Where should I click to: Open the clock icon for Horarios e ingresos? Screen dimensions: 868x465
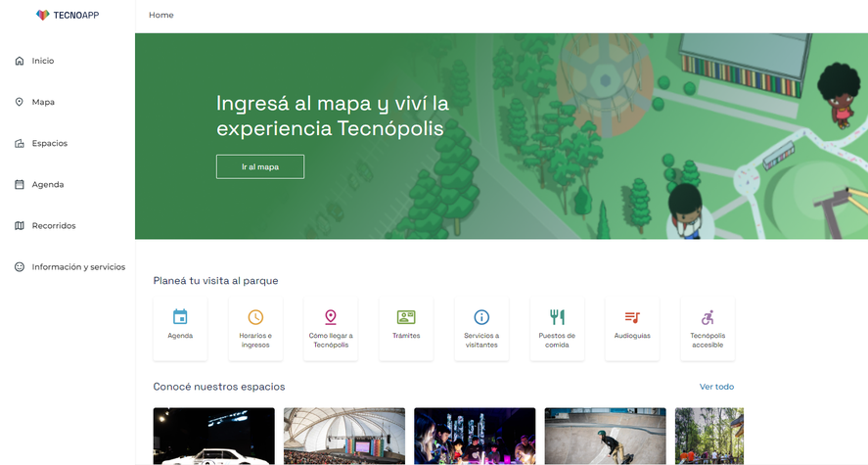click(x=255, y=317)
